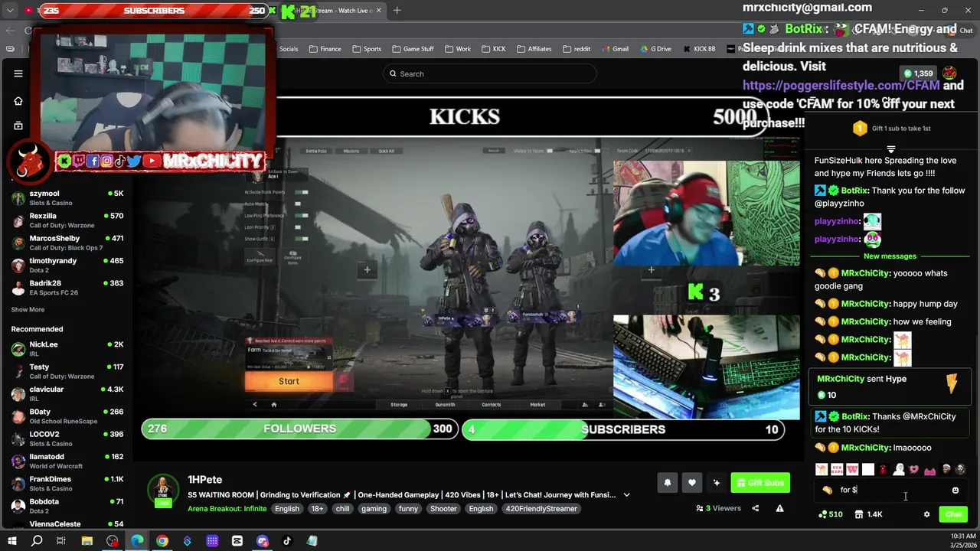Insert the pink heart emote
This screenshot has height=551, width=980.
pyautogui.click(x=914, y=469)
